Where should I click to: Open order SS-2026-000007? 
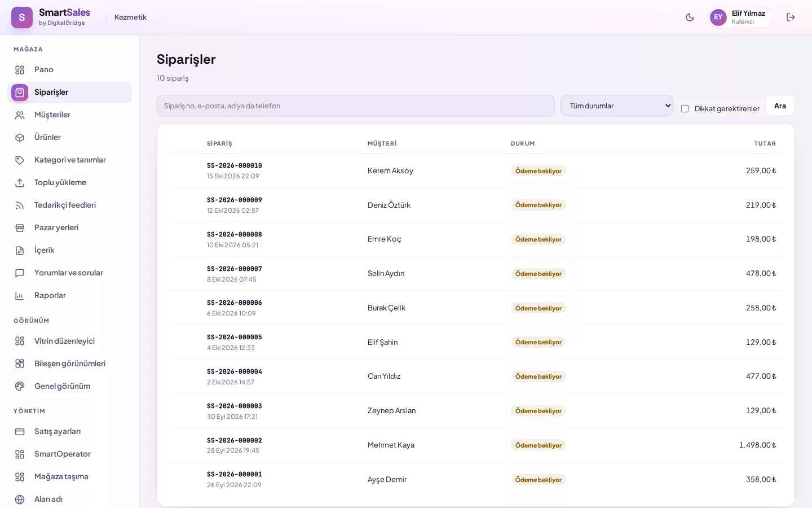pyautogui.click(x=235, y=269)
